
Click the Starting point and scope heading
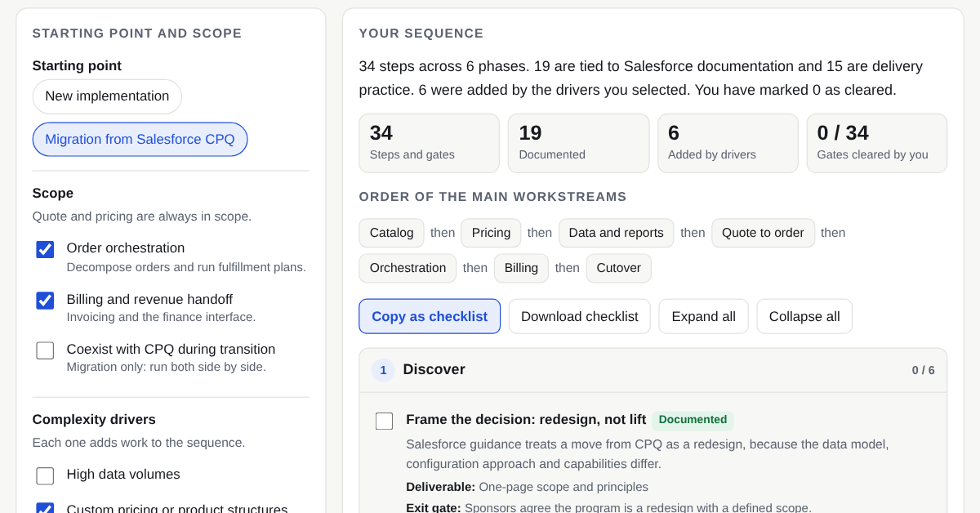pyautogui.click(x=137, y=33)
